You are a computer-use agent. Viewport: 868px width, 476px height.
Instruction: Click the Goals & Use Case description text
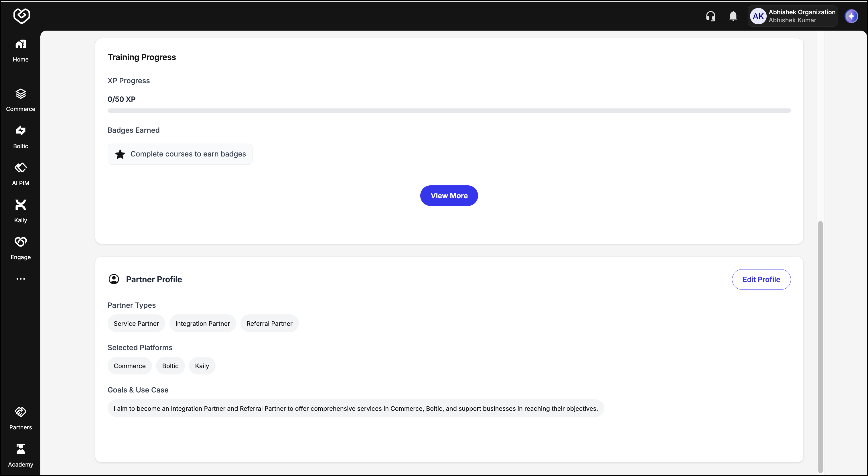click(356, 408)
